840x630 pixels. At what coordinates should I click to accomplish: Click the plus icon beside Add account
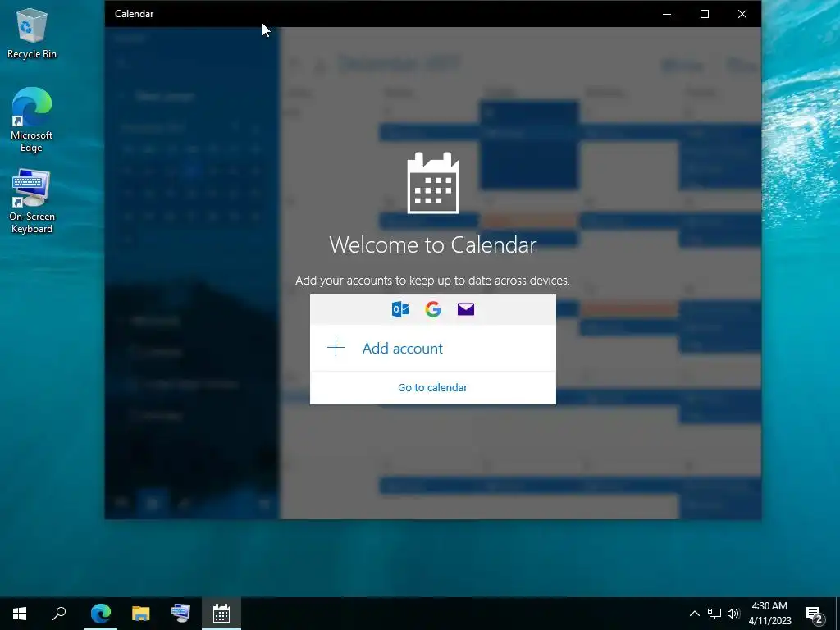pos(336,348)
